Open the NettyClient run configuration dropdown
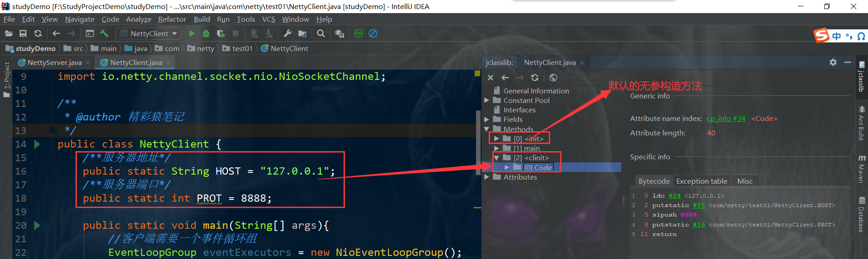This screenshot has height=259, width=868. pos(148,33)
